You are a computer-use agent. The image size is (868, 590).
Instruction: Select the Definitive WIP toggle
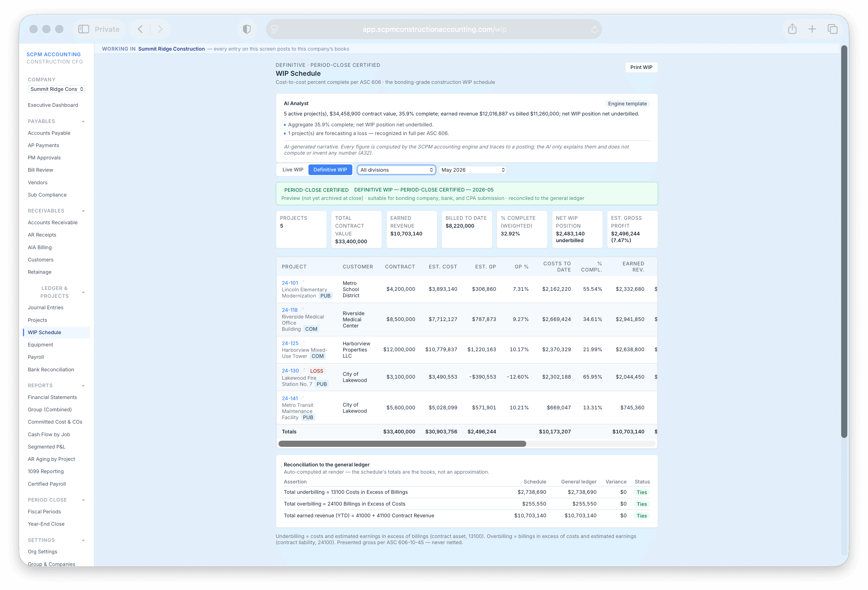click(330, 169)
